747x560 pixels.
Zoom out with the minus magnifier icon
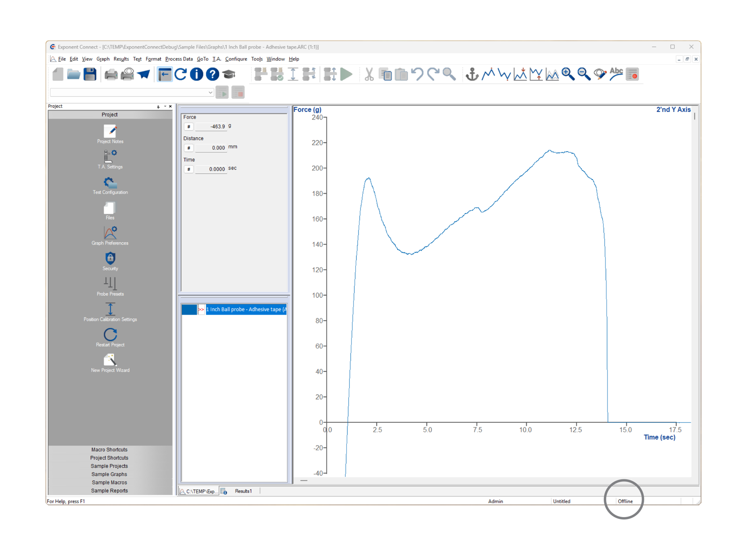coord(584,74)
